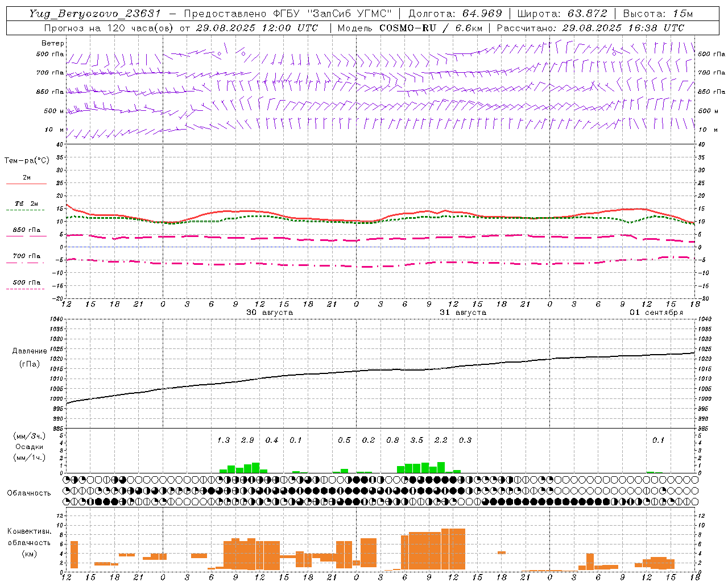
Task: Click the 700 гПа temperature legend entry
Action: [26, 256]
